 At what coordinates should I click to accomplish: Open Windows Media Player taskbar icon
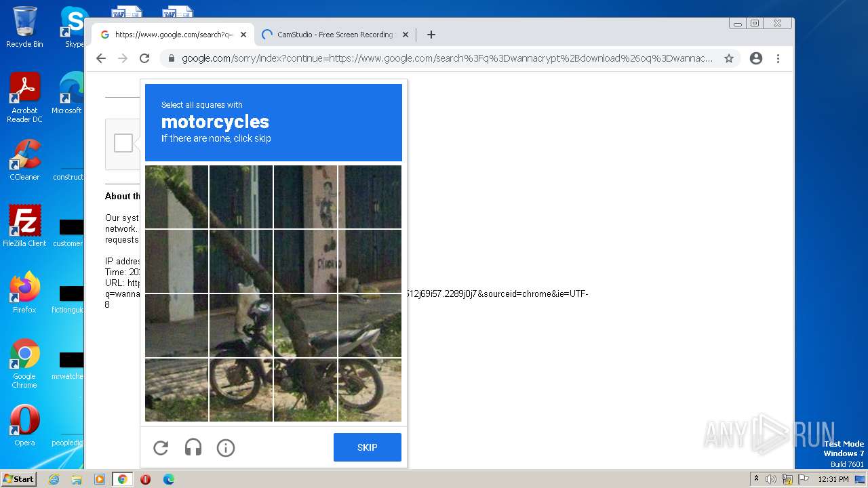click(100, 479)
